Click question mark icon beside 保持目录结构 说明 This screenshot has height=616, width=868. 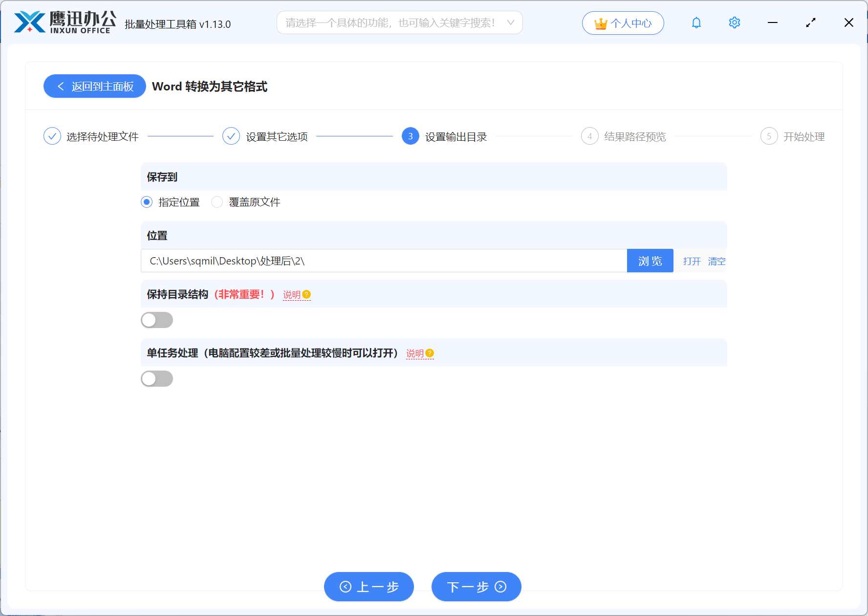click(306, 294)
